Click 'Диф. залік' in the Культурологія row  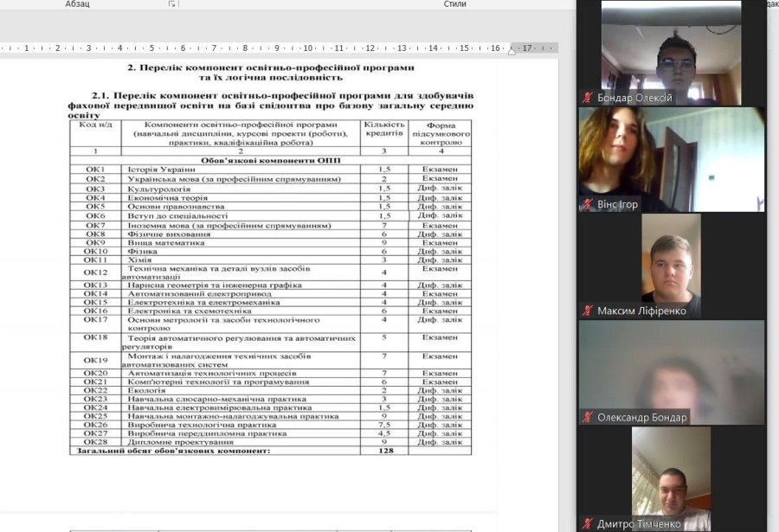(x=441, y=188)
